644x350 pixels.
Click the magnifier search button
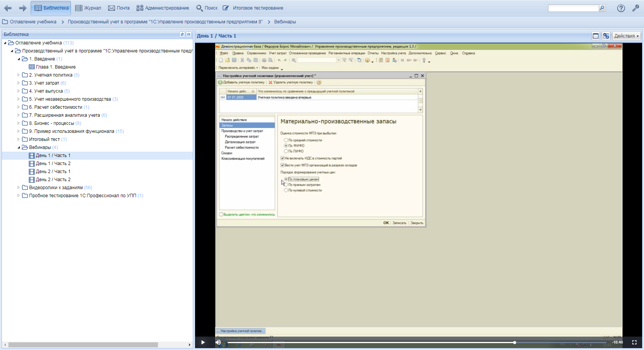[602, 8]
